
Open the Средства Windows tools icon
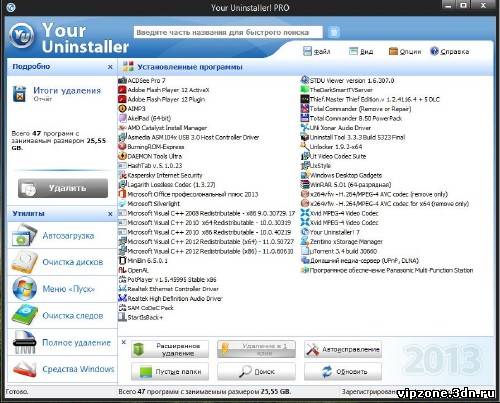click(x=24, y=369)
